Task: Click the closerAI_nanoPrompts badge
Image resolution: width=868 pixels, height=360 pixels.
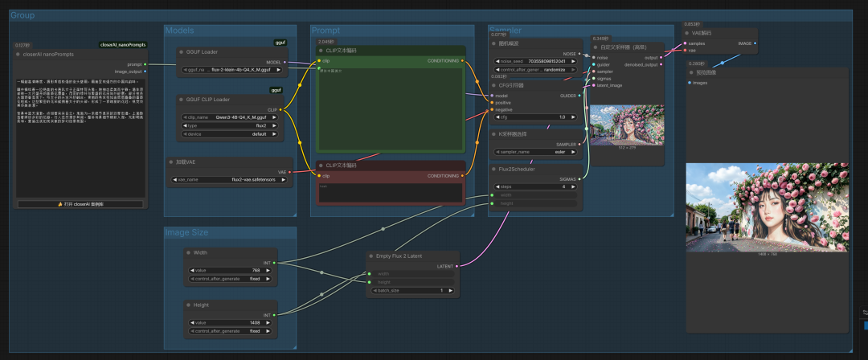Action: (x=124, y=45)
